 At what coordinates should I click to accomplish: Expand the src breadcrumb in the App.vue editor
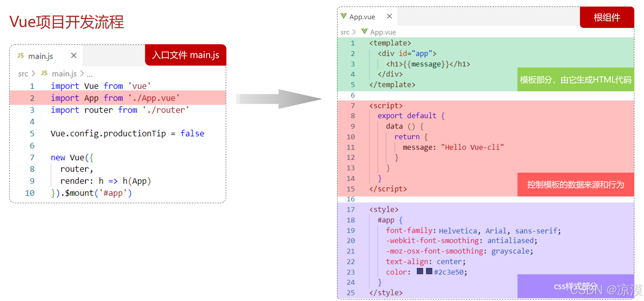[345, 32]
